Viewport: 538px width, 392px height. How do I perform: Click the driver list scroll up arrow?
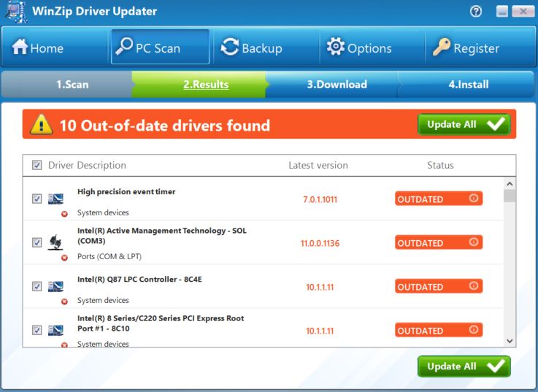pos(510,184)
